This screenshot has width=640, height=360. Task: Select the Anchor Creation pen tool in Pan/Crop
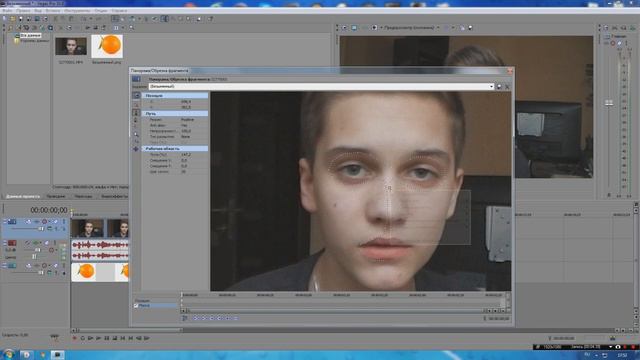[x=136, y=112]
